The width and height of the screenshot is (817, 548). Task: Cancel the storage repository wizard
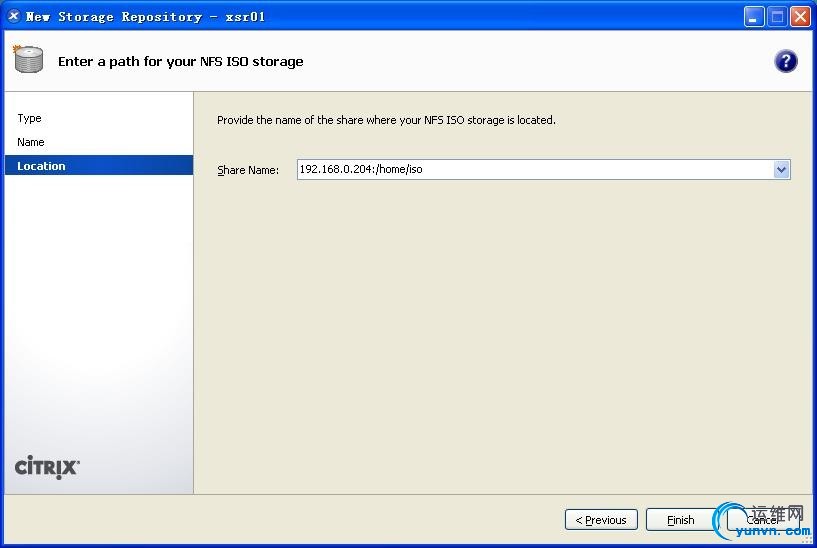[x=763, y=520]
